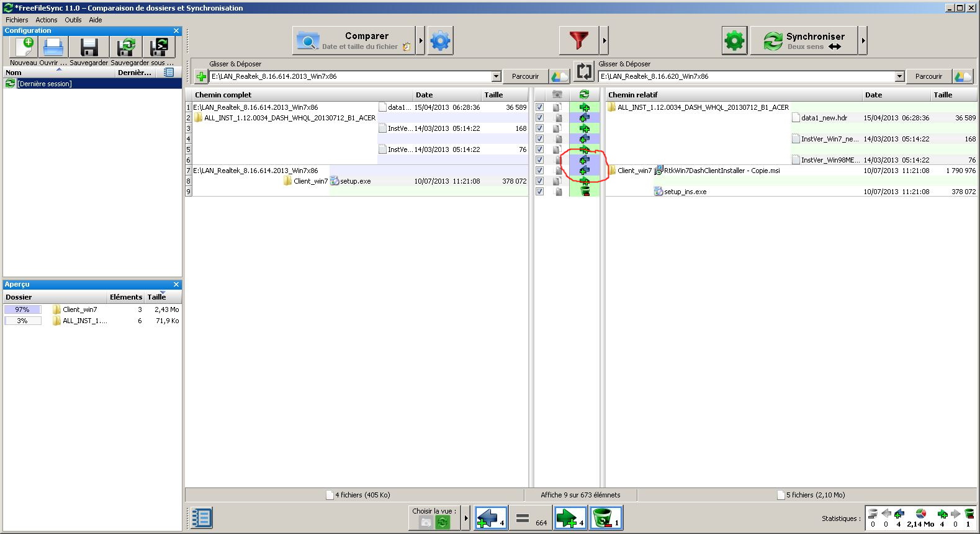The height and width of the screenshot is (534, 980).
Task: Uncheck the row 7 checkbox
Action: (539, 171)
